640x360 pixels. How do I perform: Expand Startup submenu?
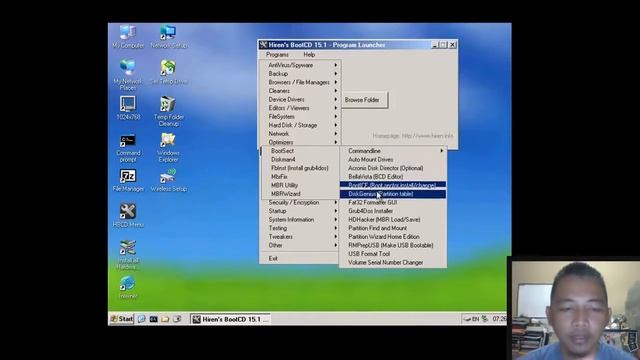click(300, 211)
